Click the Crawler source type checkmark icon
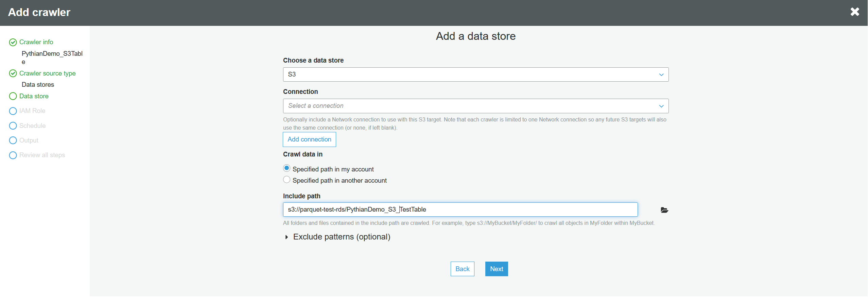Screen dimensions: 868x298 (x=13, y=73)
